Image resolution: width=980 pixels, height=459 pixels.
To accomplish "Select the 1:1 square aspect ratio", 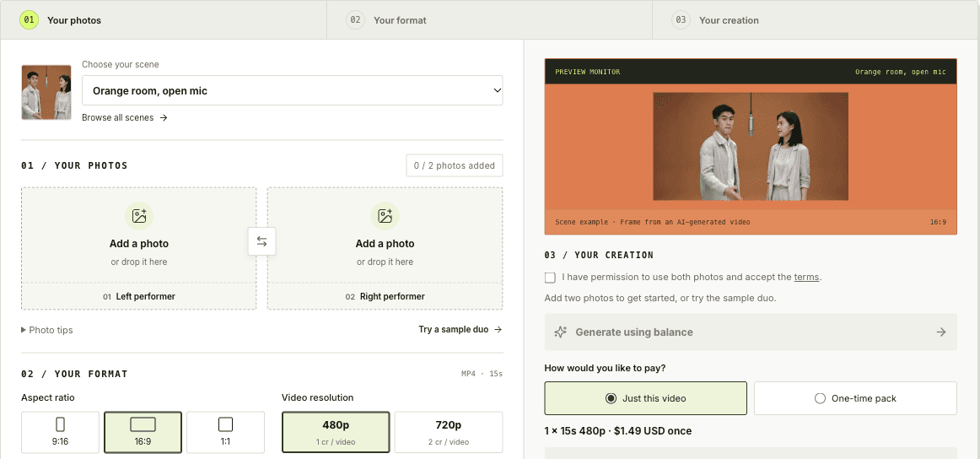I will pos(226,432).
